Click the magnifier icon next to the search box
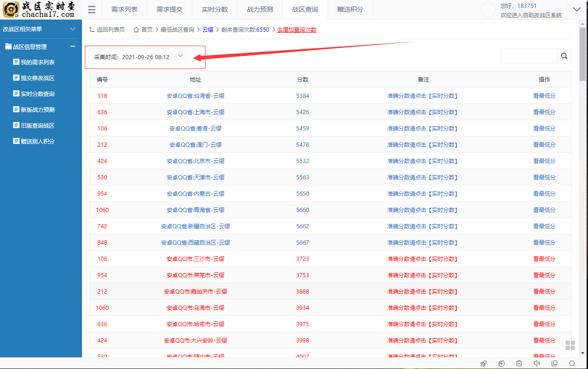 (x=564, y=55)
